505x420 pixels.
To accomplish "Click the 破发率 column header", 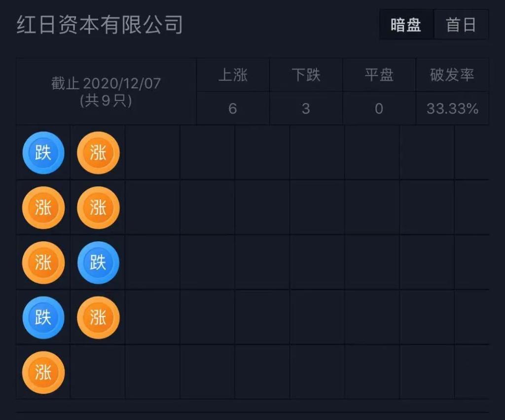I will click(x=452, y=75).
